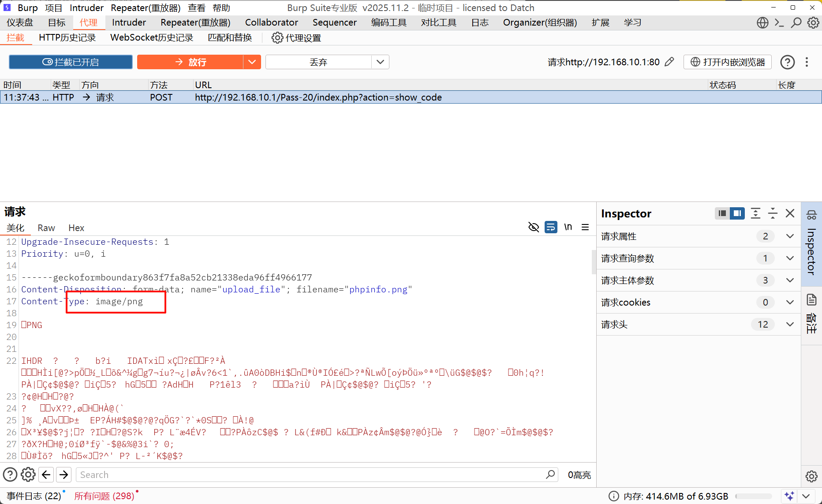Toggle hidden non-printable characters eye icon
The image size is (822, 504).
(534, 227)
